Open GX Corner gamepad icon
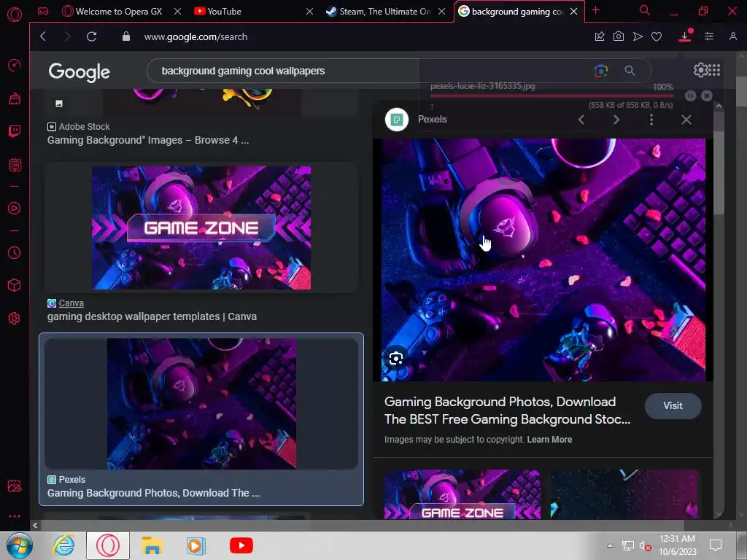 (x=43, y=11)
